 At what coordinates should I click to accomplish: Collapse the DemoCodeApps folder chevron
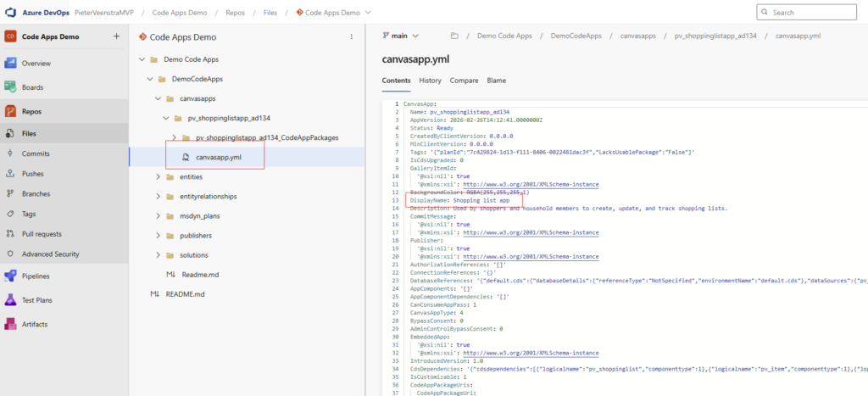coord(150,79)
